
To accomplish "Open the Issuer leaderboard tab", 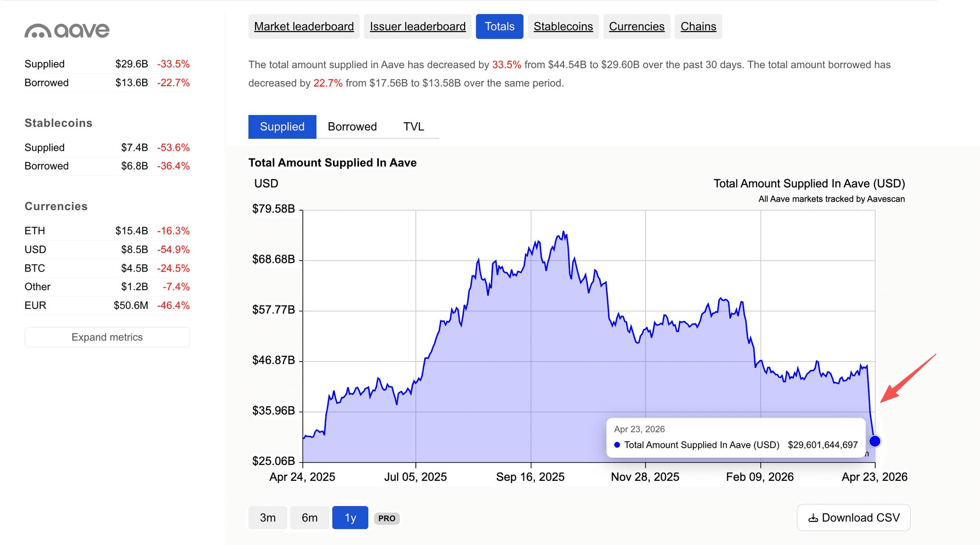I will (x=417, y=26).
